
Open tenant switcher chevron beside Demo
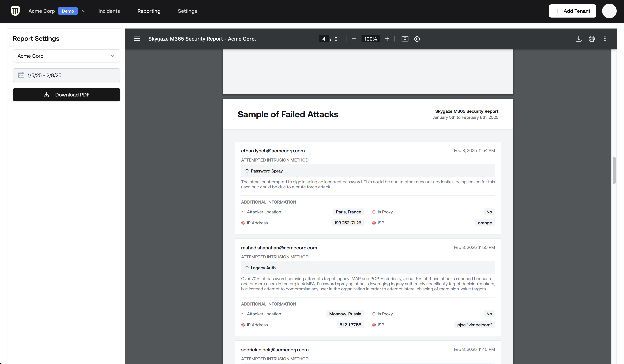coord(84,11)
